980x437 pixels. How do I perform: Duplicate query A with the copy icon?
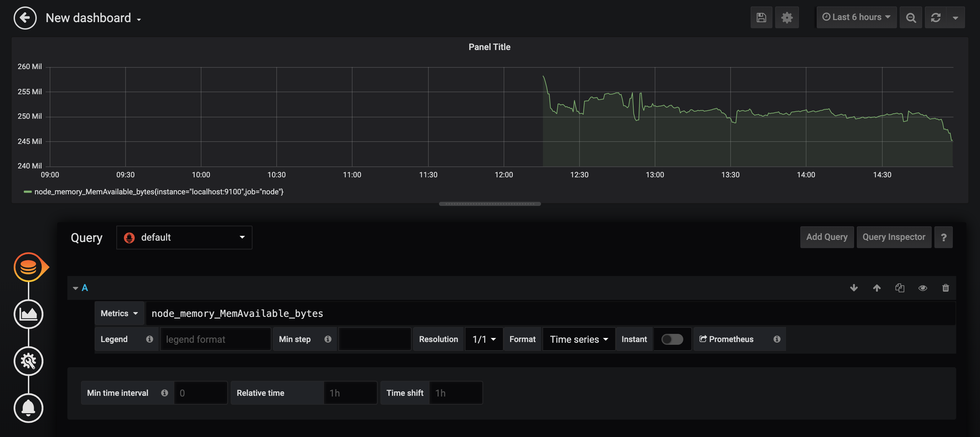[900, 288]
